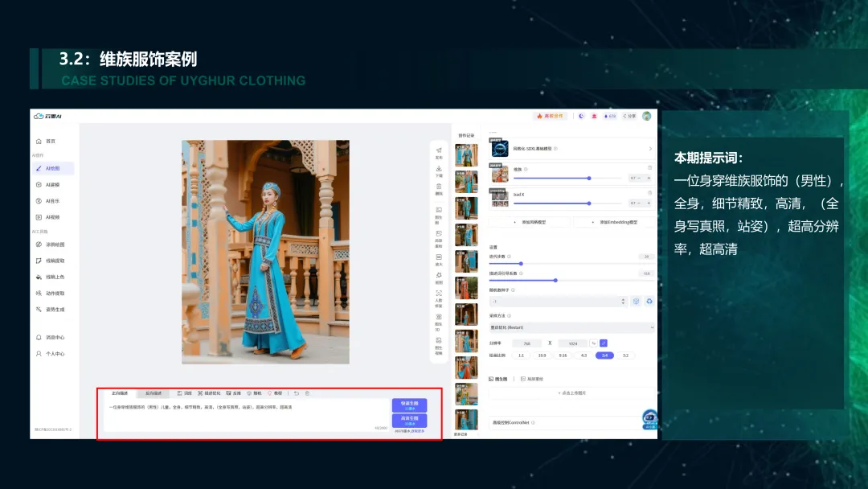Viewport: 868px width, 489px height.
Task: Adjust the bad X embedding weight slider
Action: point(567,203)
